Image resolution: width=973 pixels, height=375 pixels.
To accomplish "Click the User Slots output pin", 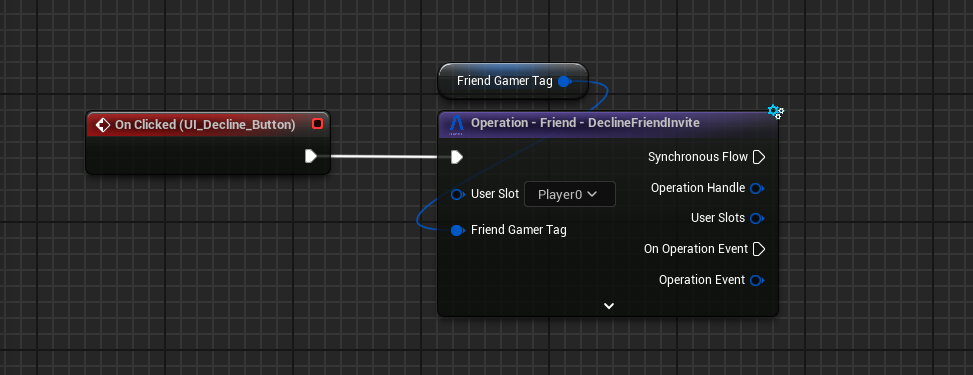I will 756,219.
